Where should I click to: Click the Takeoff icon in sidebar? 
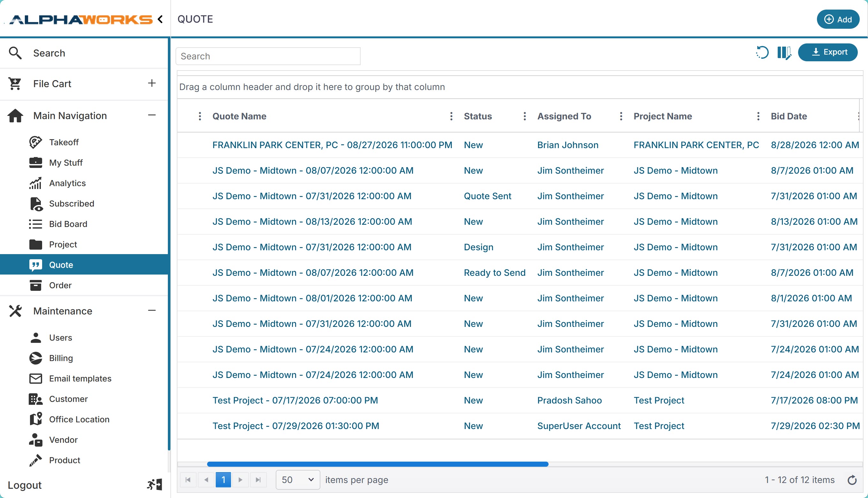pyautogui.click(x=35, y=142)
